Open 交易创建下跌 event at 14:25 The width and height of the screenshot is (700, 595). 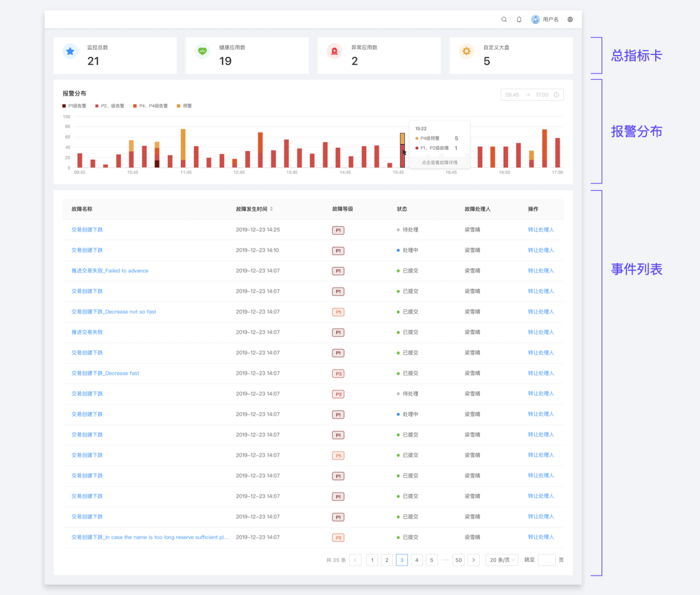tap(87, 230)
